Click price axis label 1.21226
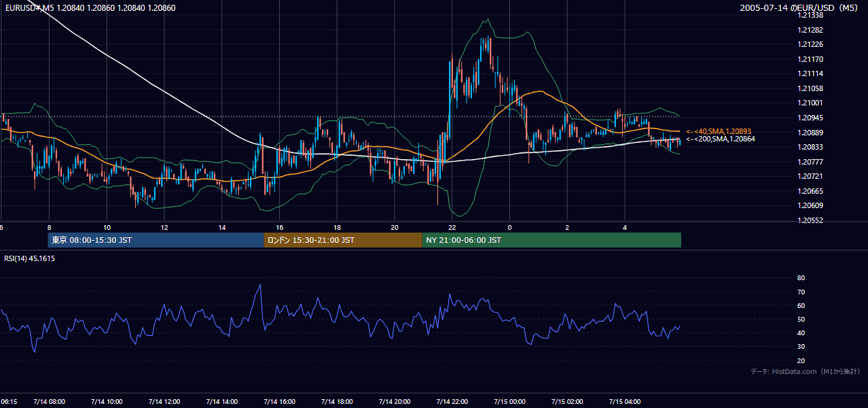 click(812, 44)
